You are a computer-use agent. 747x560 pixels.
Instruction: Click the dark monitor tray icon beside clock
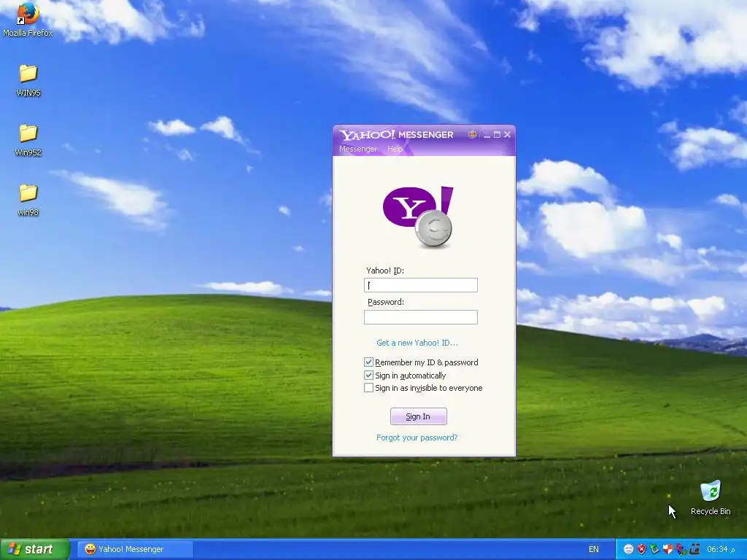click(x=694, y=549)
